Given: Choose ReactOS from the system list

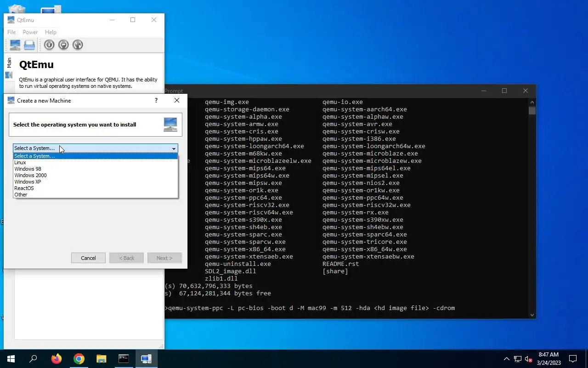Looking at the screenshot, I should point(96,188).
